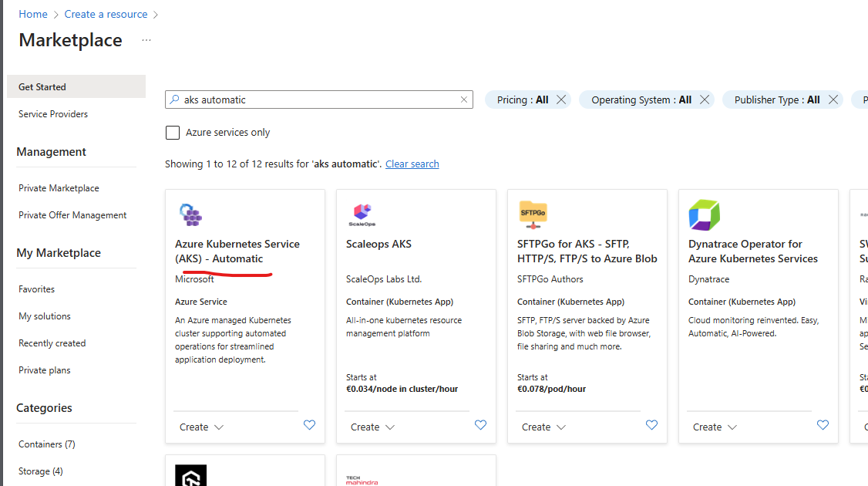868x486 pixels.
Task: Open Recently created in sidebar
Action: [52, 343]
